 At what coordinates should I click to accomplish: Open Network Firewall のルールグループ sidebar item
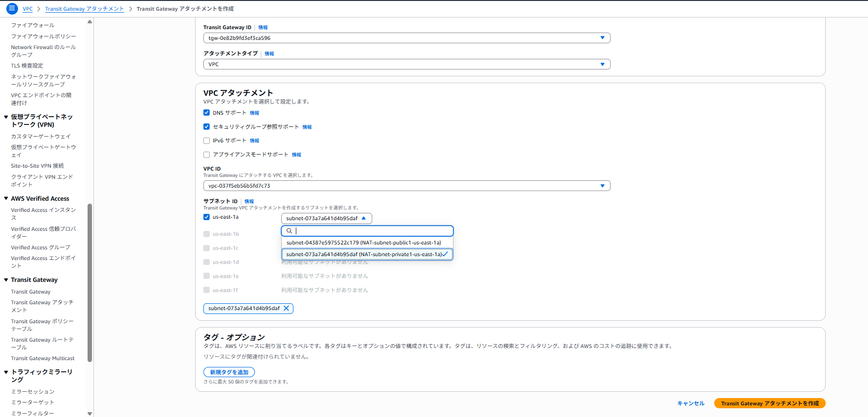click(43, 51)
